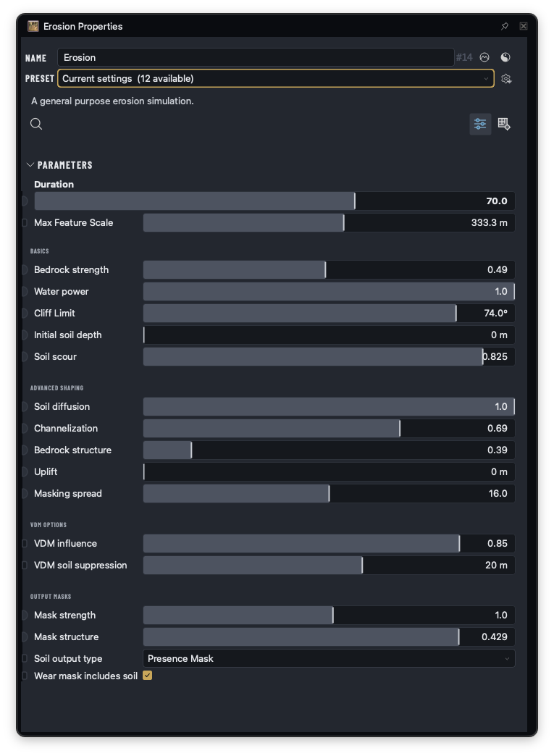The height and width of the screenshot is (756, 554).
Task: Toggle the small marker beside VDM influence
Action: [25, 543]
